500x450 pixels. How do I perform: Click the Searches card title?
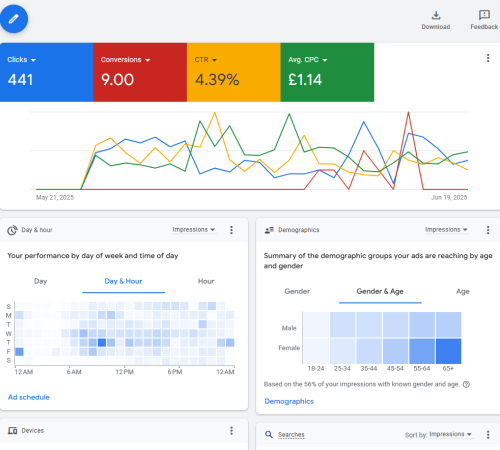point(291,434)
